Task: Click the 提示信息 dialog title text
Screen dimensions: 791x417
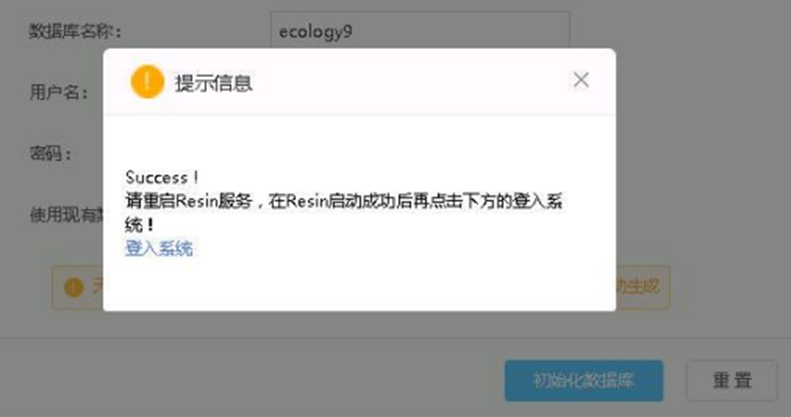Action: point(214,83)
